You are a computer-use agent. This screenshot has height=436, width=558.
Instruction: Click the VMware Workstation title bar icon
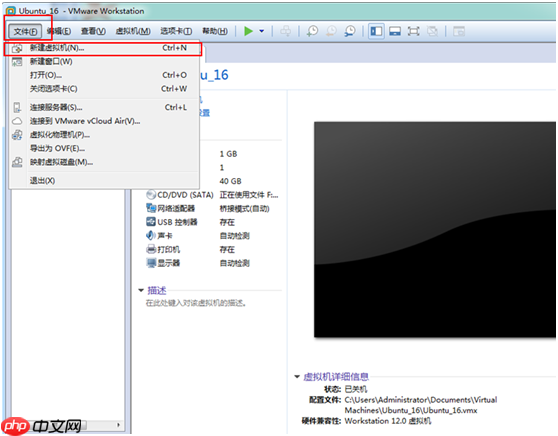(x=11, y=11)
